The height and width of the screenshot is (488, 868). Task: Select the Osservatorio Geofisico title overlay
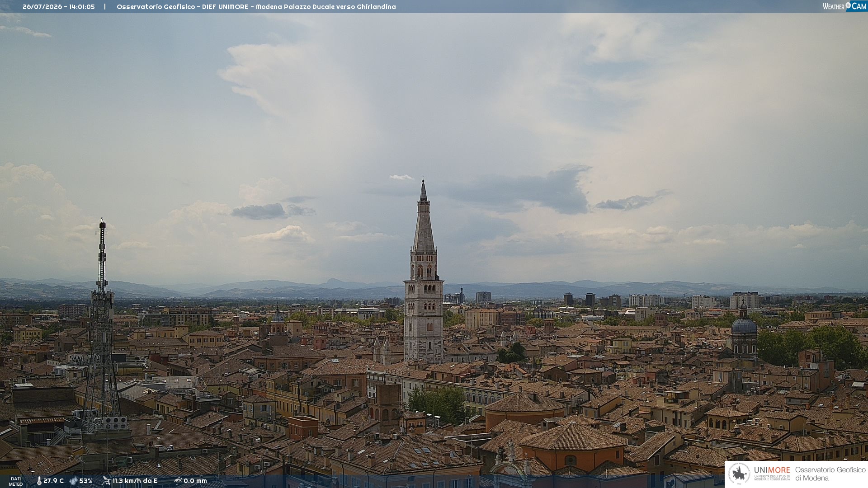click(x=256, y=7)
